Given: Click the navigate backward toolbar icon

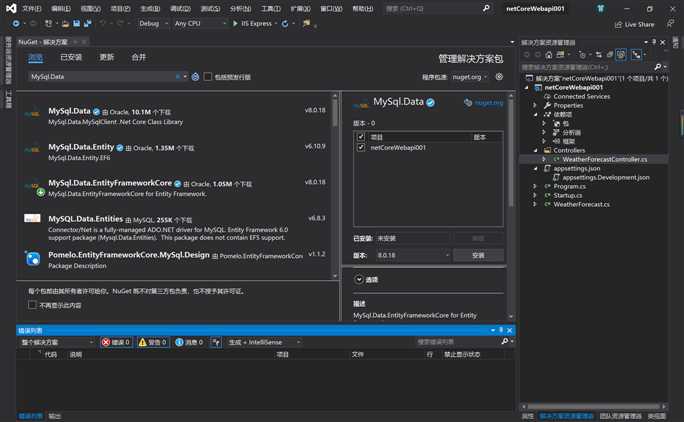Looking at the screenshot, I should [16, 24].
